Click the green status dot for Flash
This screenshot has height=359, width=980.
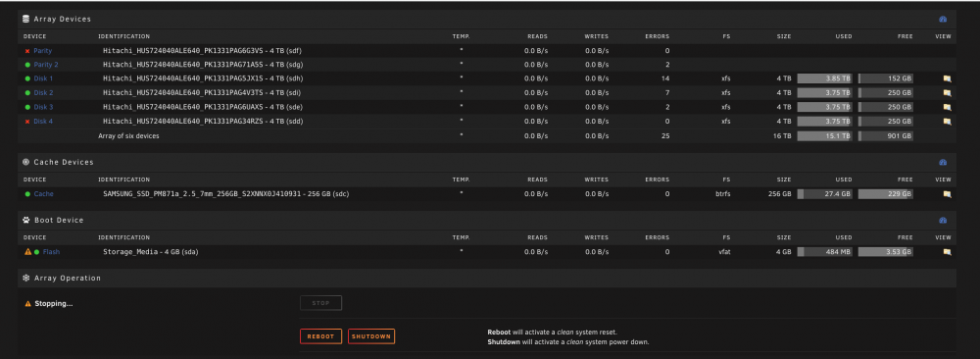tap(37, 252)
